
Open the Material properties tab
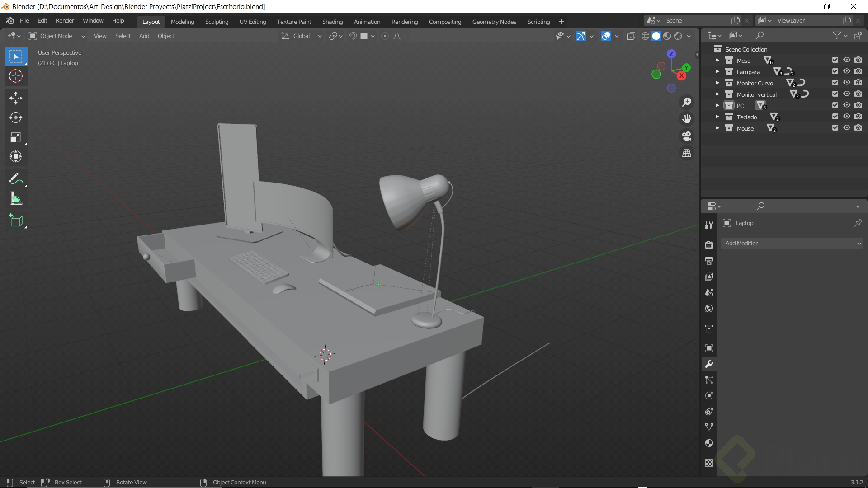(x=709, y=443)
